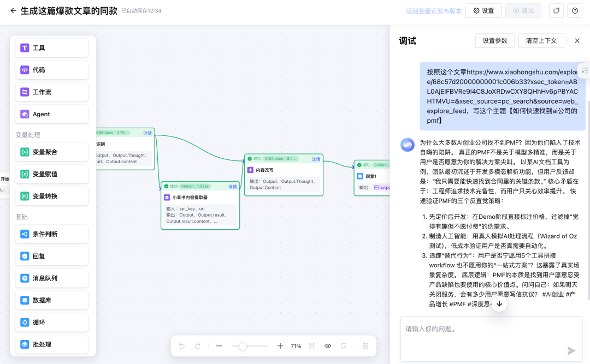Select the 变量聚合 variable aggregation node
Screen dimensions: 590x364
(51, 152)
